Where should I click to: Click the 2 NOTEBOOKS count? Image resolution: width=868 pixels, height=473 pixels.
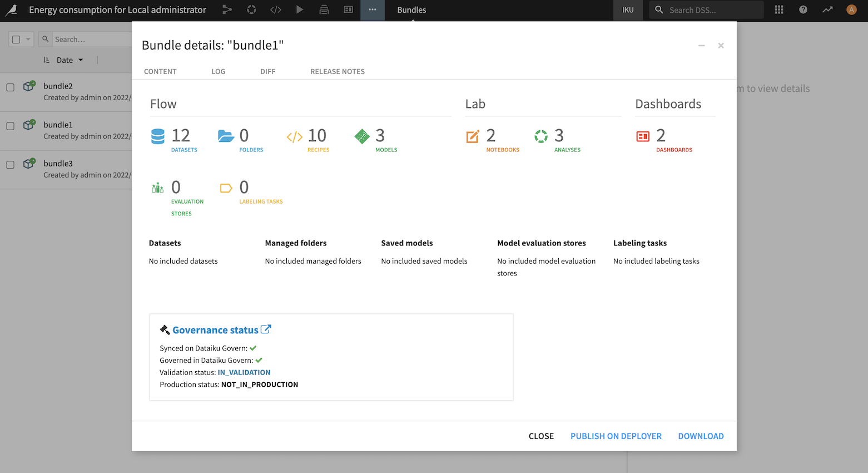click(x=503, y=140)
